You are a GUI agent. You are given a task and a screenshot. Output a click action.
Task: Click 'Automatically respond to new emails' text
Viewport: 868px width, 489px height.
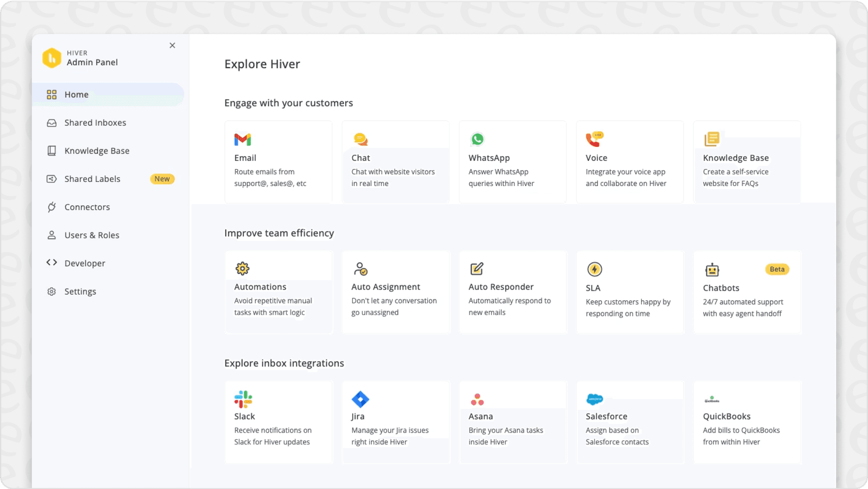(x=510, y=307)
